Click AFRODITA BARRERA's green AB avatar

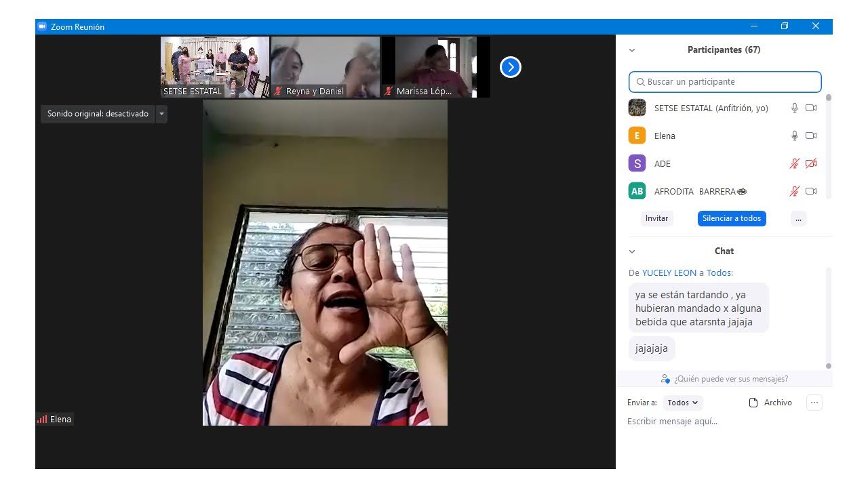pos(637,191)
